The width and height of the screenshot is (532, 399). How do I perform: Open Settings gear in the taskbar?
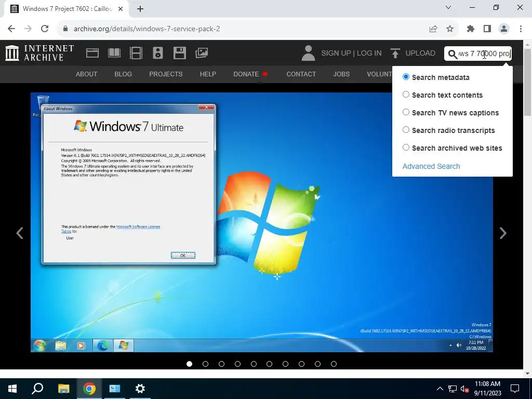(x=140, y=389)
